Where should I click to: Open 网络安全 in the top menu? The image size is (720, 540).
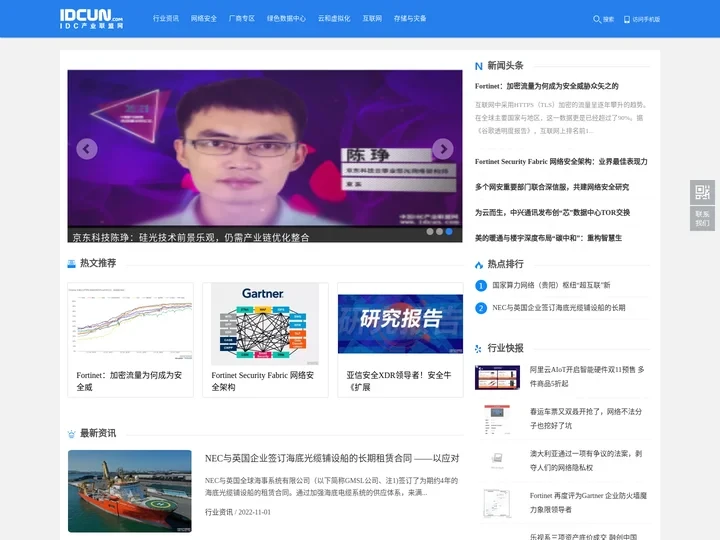coord(204,18)
